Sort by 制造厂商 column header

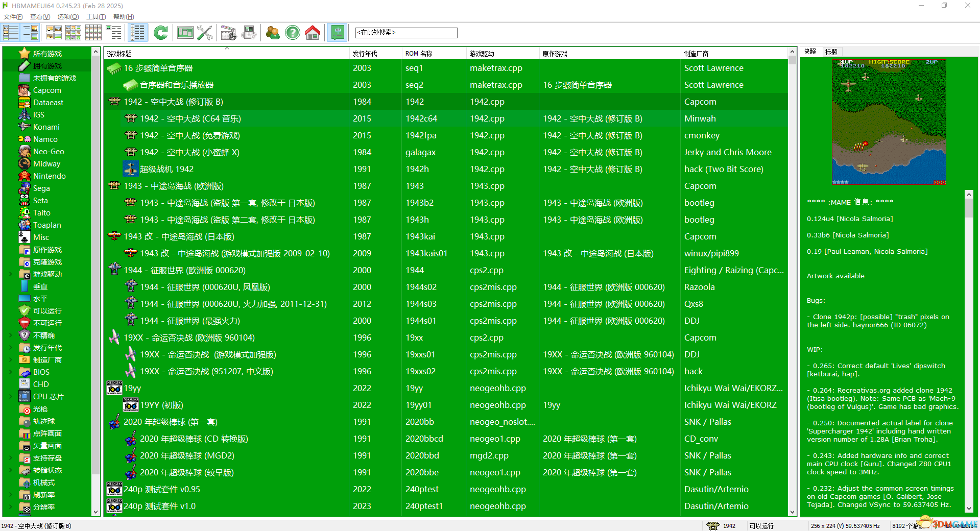tap(734, 53)
